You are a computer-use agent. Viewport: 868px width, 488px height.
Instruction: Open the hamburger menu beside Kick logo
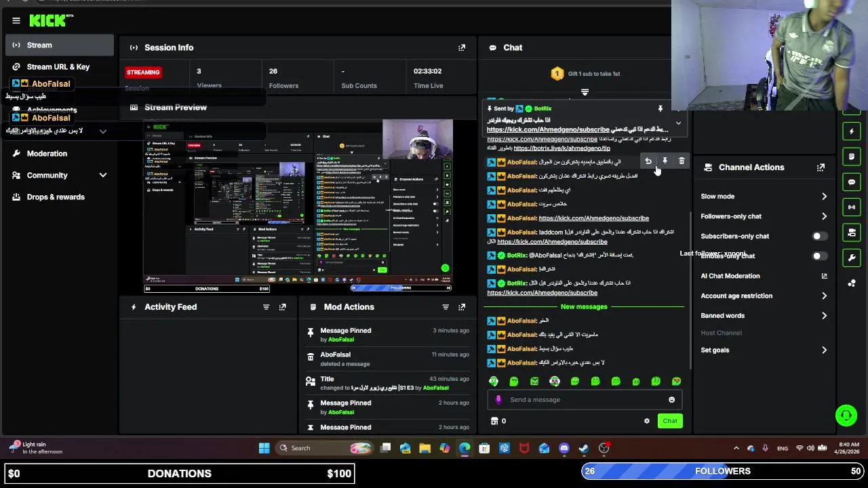point(16,21)
